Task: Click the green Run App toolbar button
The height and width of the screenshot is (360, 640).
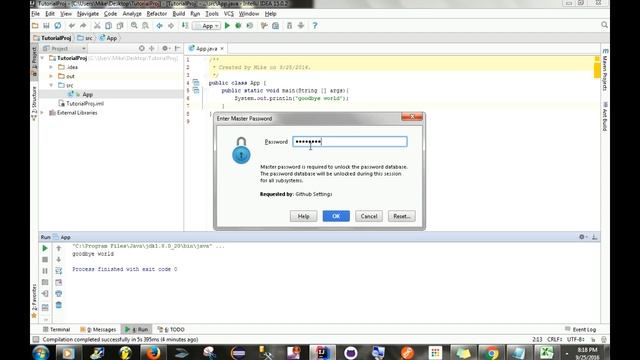Action: coord(227,26)
